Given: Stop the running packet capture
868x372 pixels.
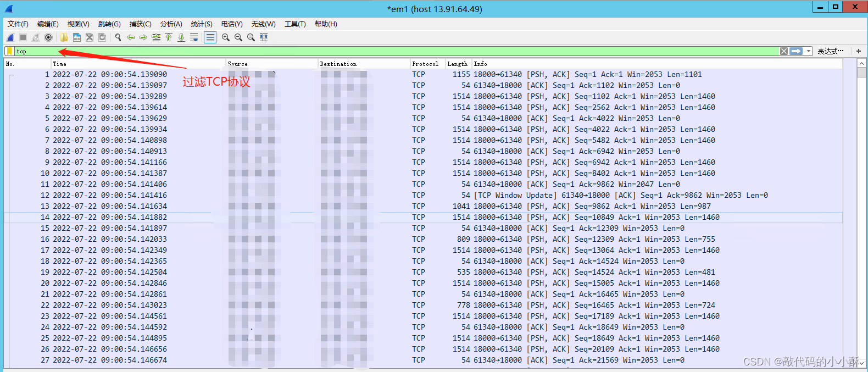Looking at the screenshot, I should pyautogui.click(x=23, y=37).
